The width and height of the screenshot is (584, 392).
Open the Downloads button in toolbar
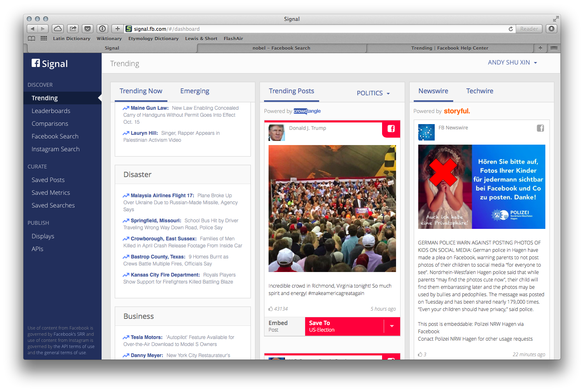click(552, 29)
